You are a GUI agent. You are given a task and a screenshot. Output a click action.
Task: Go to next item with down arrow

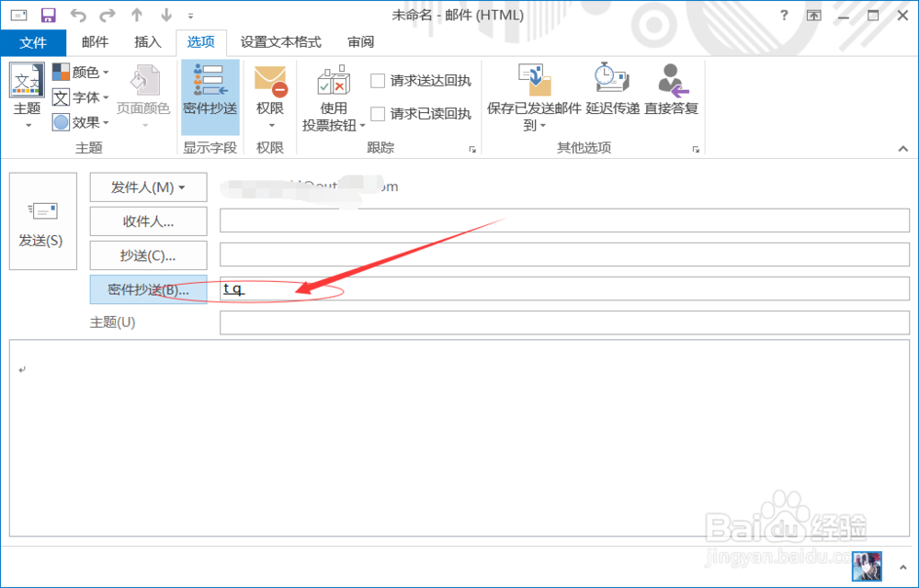tap(166, 16)
